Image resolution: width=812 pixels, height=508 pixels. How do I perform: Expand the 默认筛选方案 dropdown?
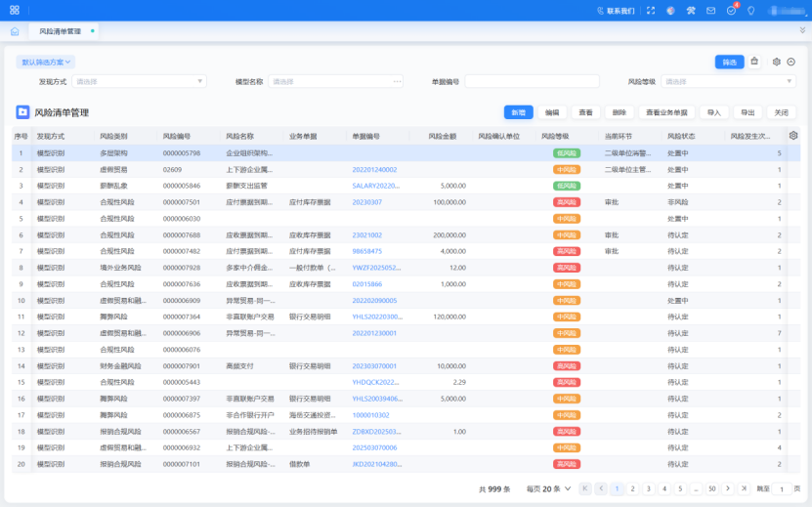pos(46,62)
